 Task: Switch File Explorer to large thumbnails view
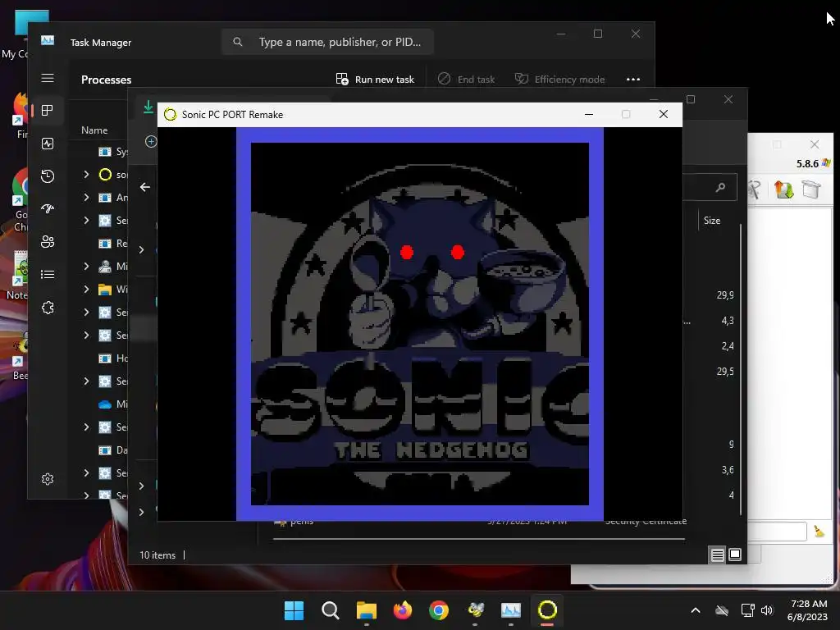coord(735,555)
